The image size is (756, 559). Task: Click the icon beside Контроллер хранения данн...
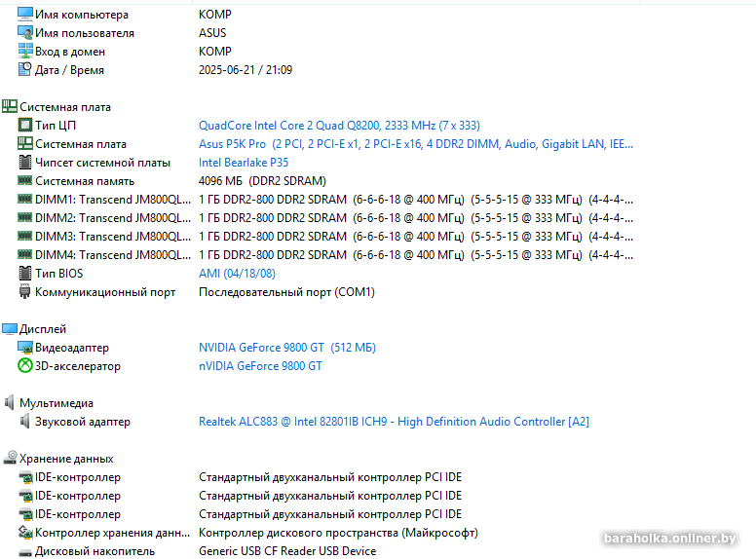25,532
